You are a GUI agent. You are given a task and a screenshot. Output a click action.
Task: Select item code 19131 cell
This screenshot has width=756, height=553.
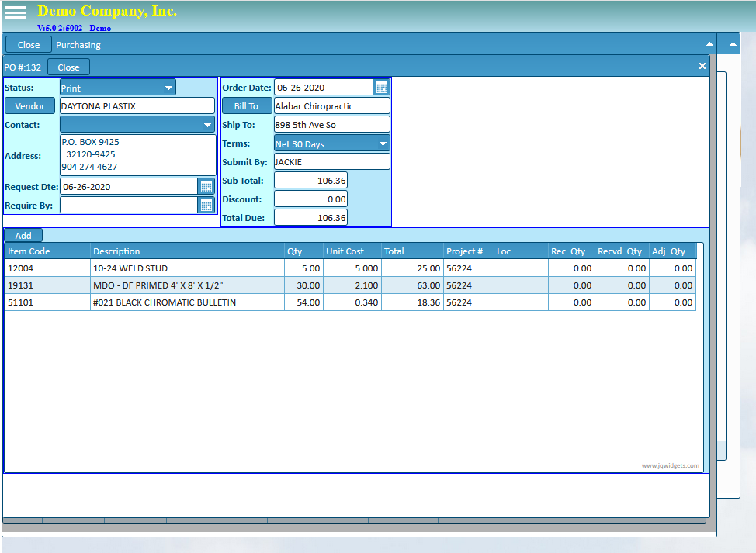pos(47,285)
